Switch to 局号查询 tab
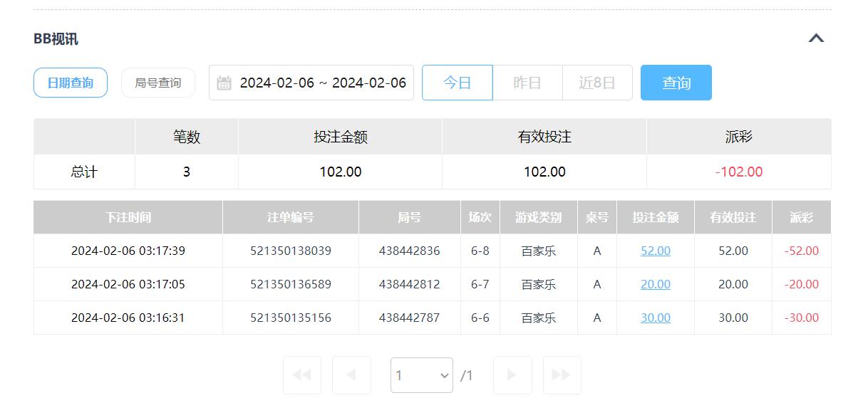Viewport: 868px width, 403px height. pos(157,83)
